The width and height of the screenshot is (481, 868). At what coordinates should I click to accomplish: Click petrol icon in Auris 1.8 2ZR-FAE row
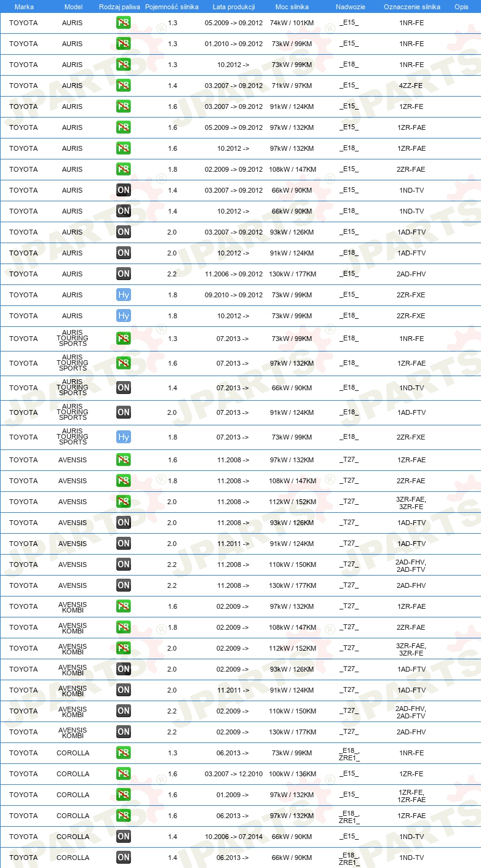pos(123,169)
